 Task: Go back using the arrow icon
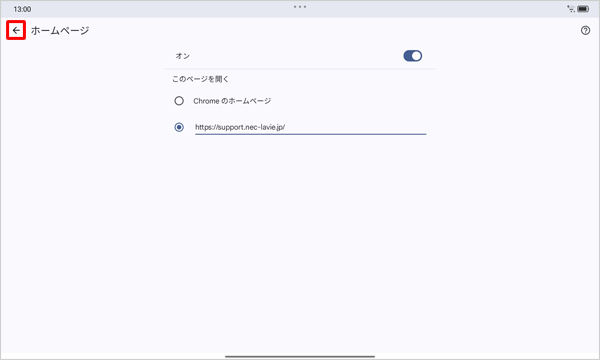pos(16,30)
